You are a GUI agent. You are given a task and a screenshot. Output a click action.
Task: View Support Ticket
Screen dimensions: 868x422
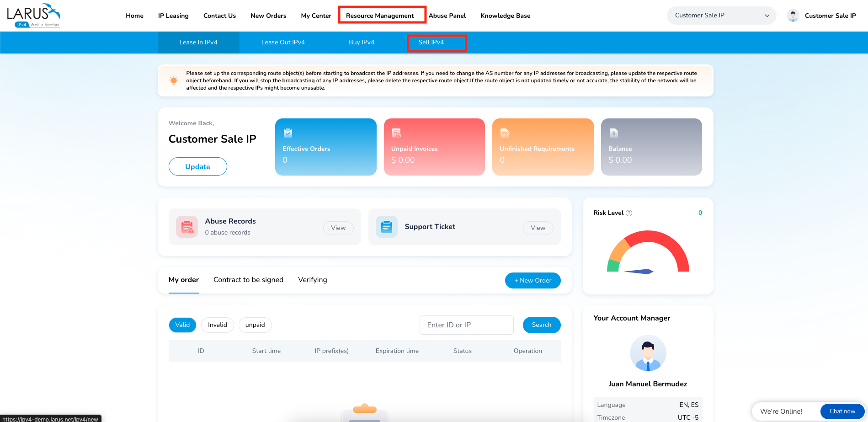(x=538, y=228)
